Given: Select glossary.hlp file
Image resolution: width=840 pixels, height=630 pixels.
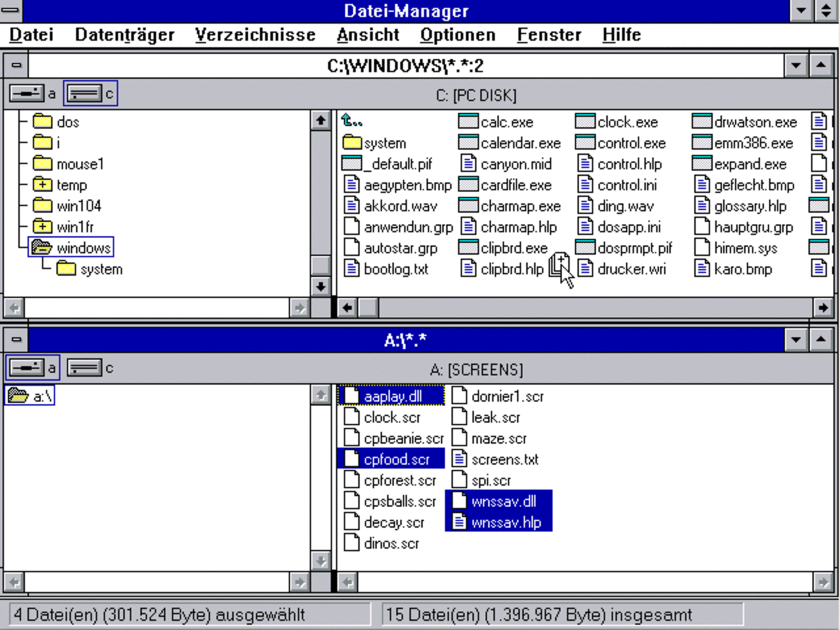Looking at the screenshot, I should pos(741,205).
